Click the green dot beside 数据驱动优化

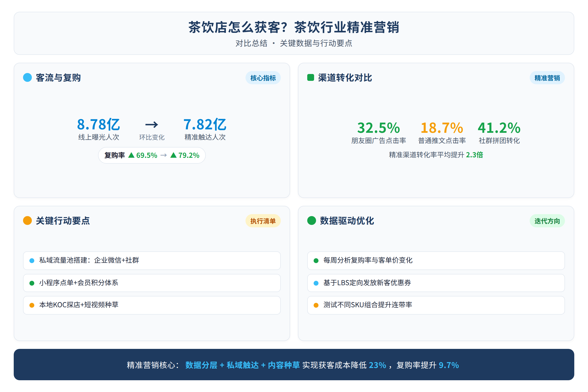click(311, 220)
